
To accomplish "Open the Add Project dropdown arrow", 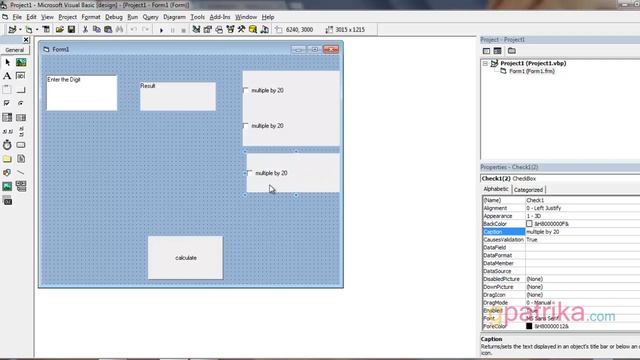I will click(x=20, y=29).
